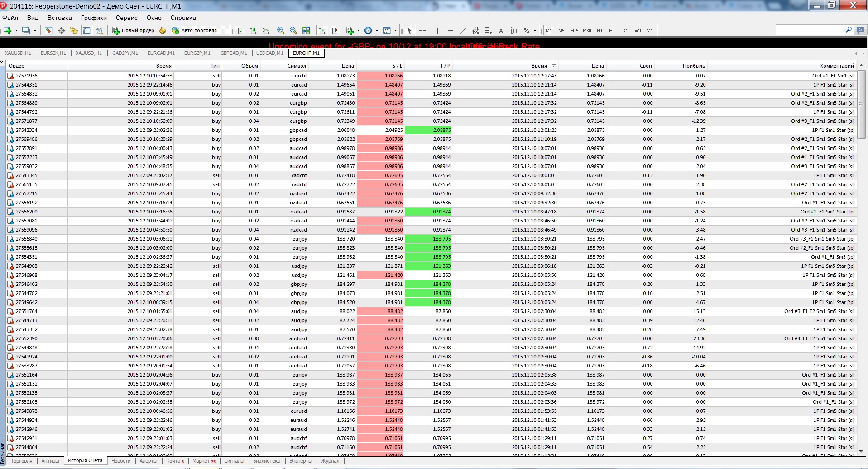Select the Text (A) tool

[x=501, y=30]
